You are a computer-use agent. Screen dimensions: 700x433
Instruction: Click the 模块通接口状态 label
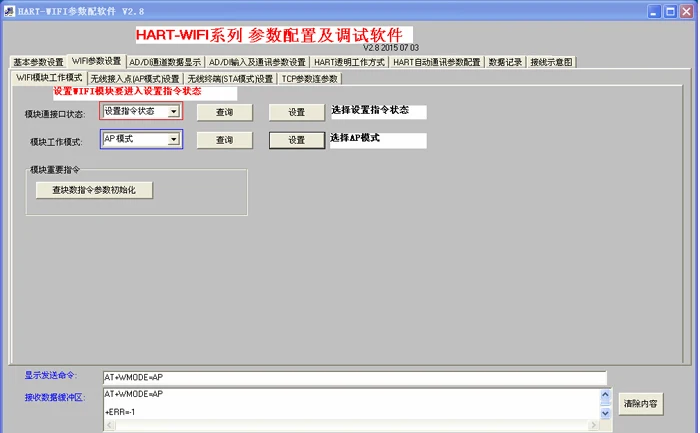54,114
